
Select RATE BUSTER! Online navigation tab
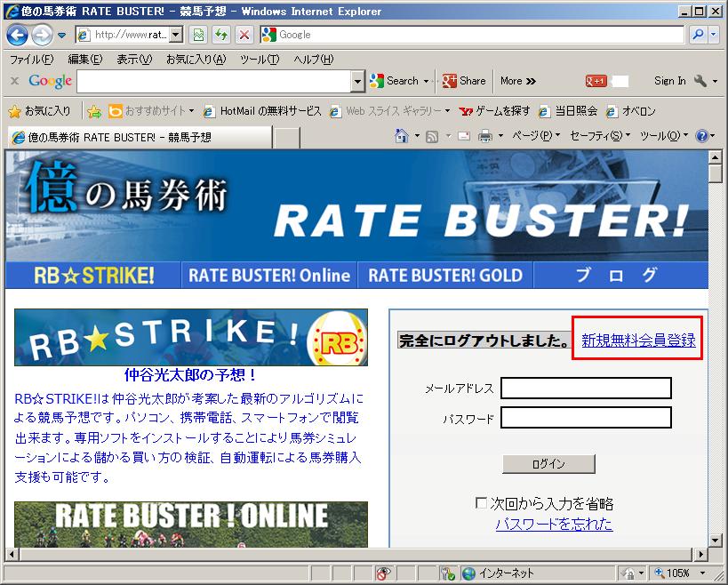(x=268, y=276)
